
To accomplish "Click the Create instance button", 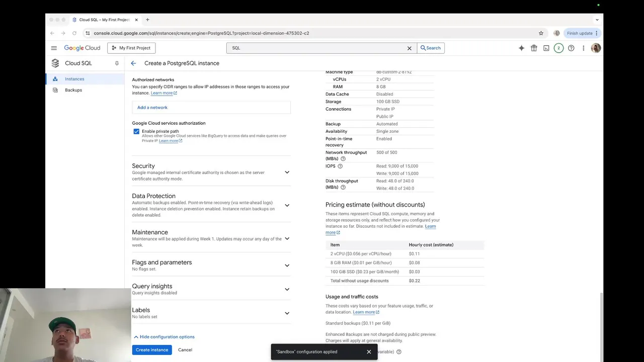I will (152, 350).
